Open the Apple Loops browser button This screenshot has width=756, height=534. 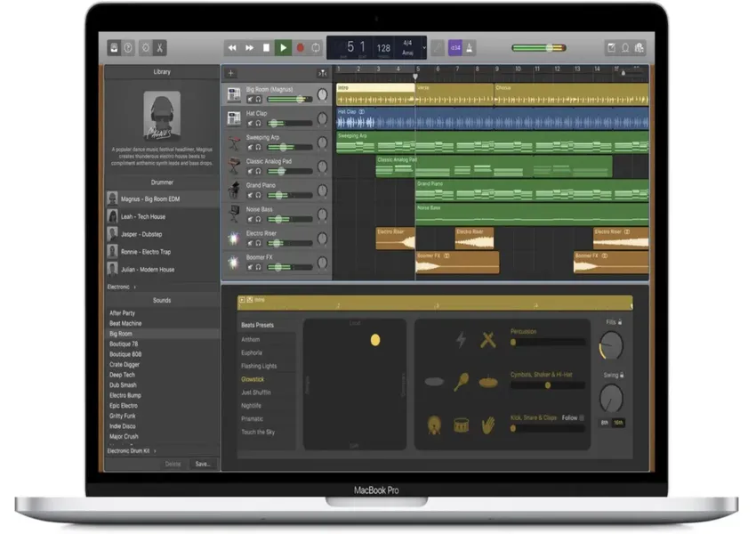(625, 48)
